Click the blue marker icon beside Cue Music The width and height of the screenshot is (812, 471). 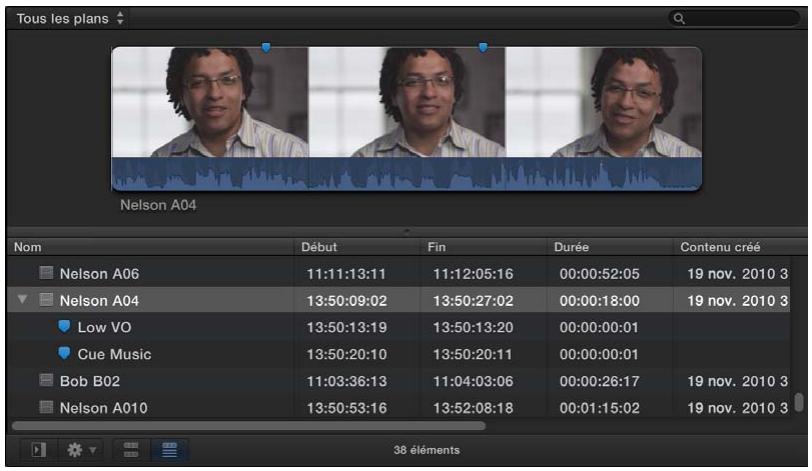[x=64, y=353]
